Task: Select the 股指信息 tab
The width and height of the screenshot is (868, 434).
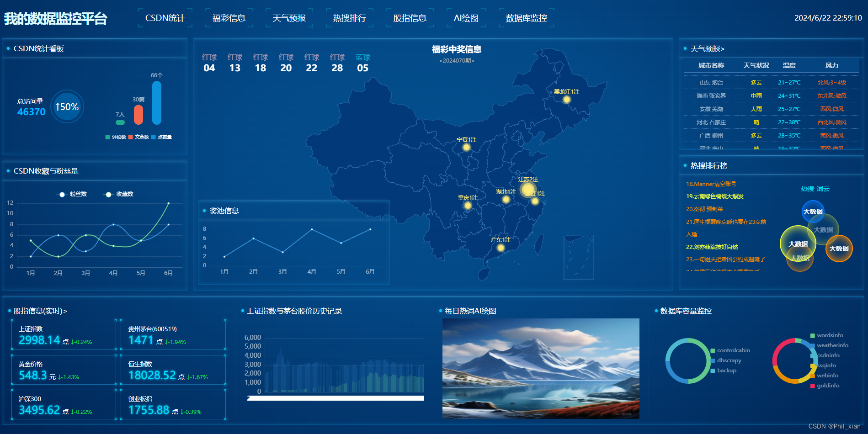Action: 410,18
